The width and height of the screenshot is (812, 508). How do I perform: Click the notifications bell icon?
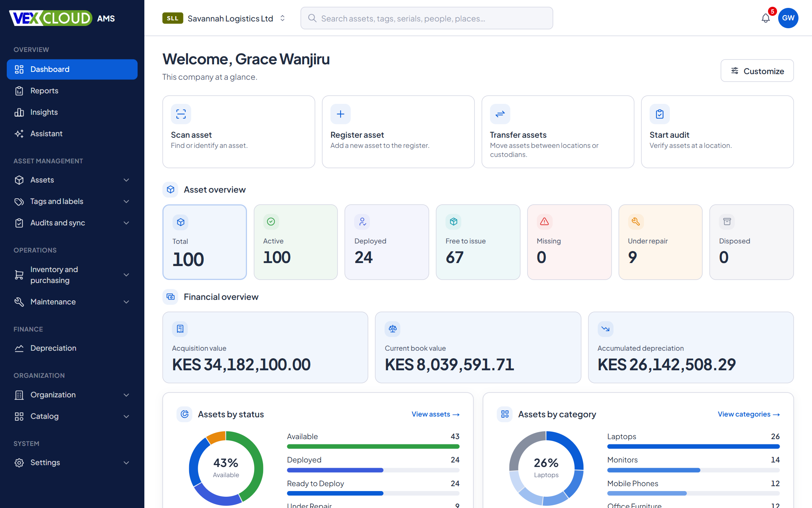[x=765, y=18]
